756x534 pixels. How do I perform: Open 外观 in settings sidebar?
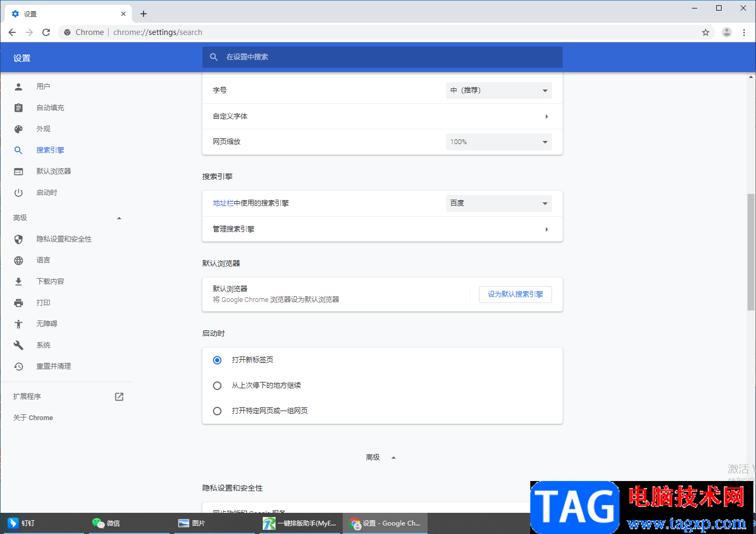(x=43, y=129)
